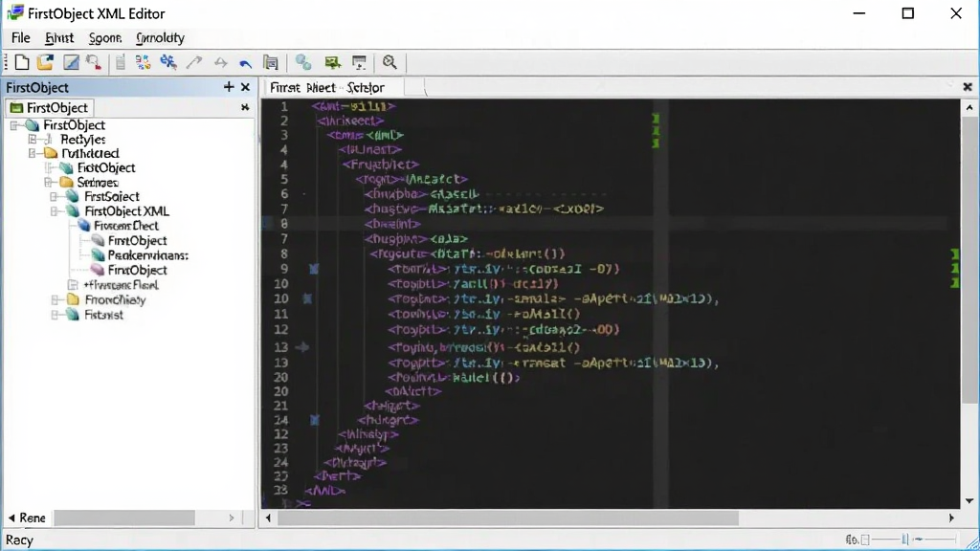Open the File menu
The image size is (980, 551).
(21, 37)
